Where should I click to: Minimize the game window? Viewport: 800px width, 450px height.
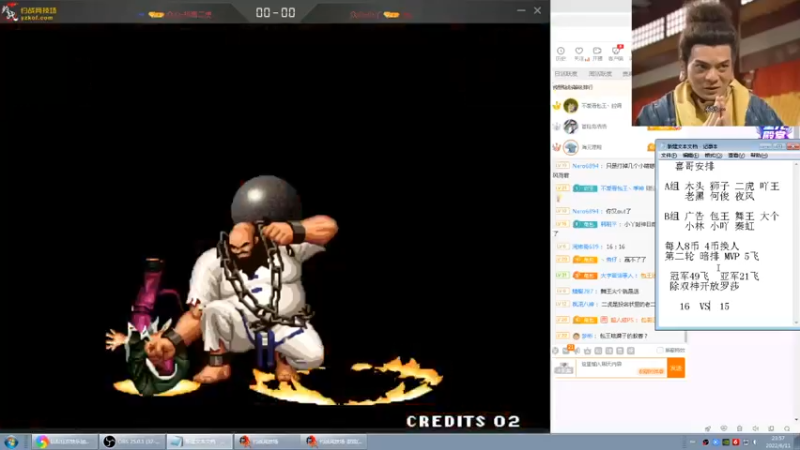coord(521,10)
